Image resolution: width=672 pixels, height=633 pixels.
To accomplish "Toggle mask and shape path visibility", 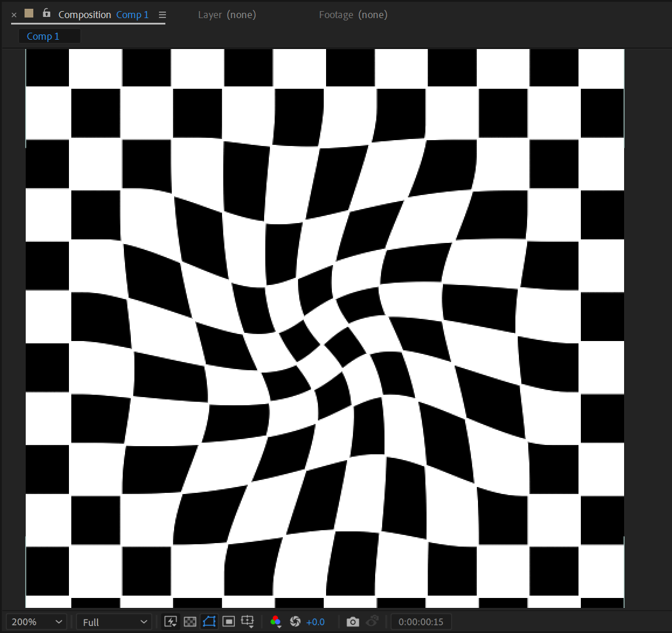I will [209, 621].
